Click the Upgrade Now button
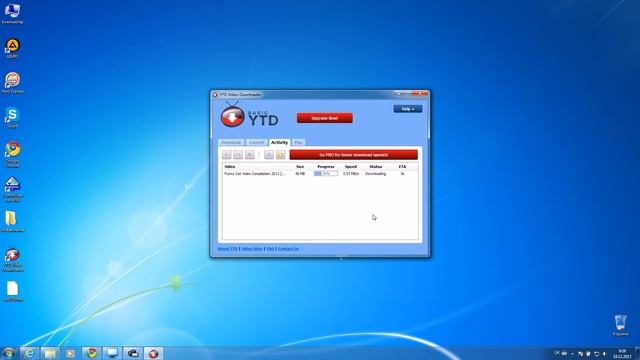640x360 pixels. 324,118
